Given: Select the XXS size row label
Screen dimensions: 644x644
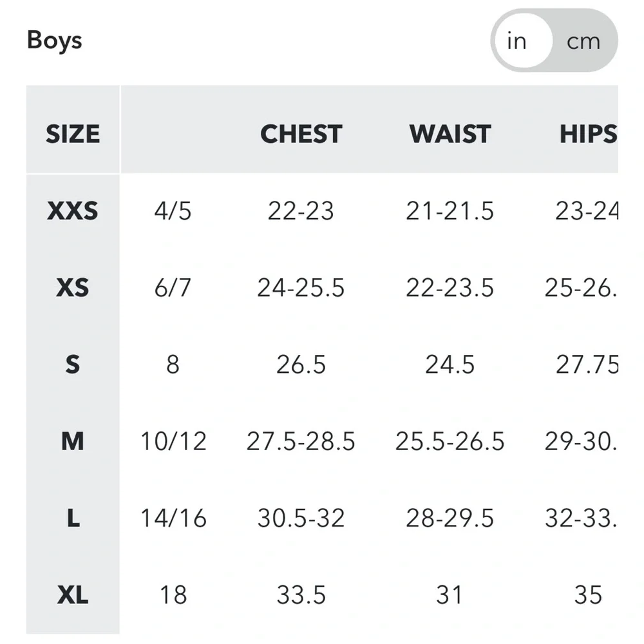Looking at the screenshot, I should pyautogui.click(x=72, y=211).
